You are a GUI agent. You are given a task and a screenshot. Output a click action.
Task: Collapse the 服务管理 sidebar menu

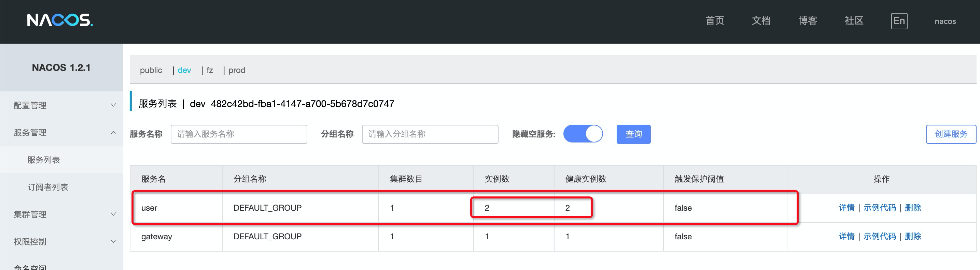coord(61,133)
